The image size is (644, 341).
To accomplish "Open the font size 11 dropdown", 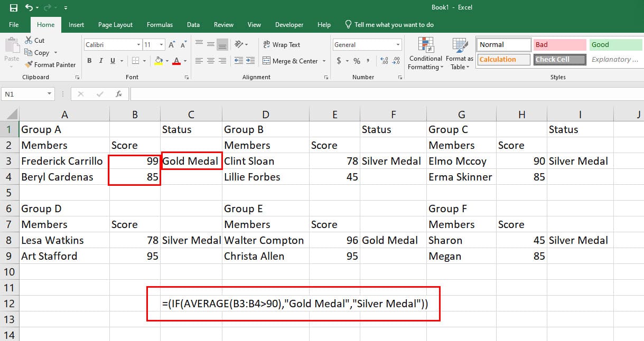I will click(x=162, y=45).
